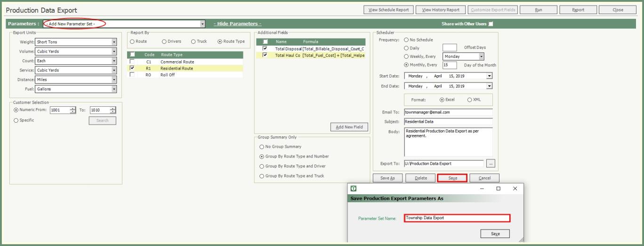
Task: Select Report By Route radio button
Action: 132,41
